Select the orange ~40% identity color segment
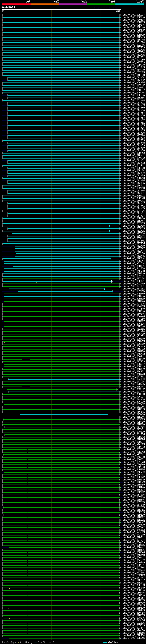146x644 pixels. click(x=45, y=4)
